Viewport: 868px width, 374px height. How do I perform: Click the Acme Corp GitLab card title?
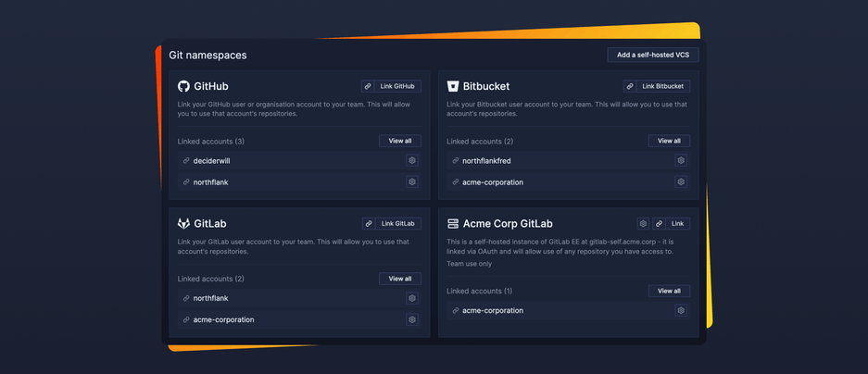tap(508, 223)
